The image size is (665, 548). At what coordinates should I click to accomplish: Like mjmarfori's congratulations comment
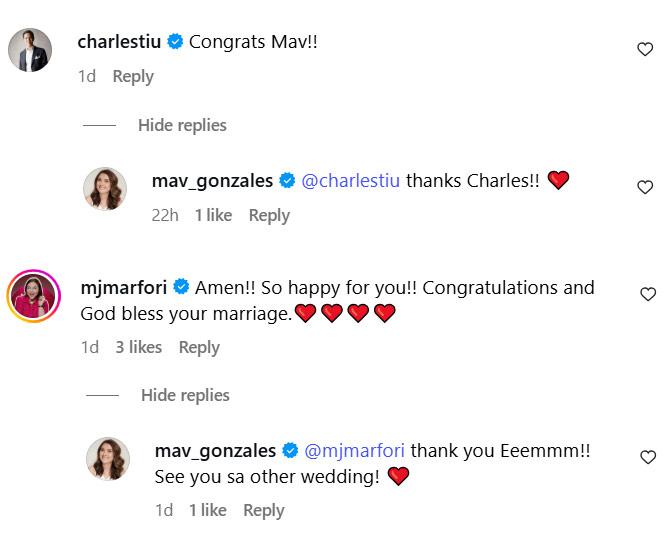click(x=646, y=294)
